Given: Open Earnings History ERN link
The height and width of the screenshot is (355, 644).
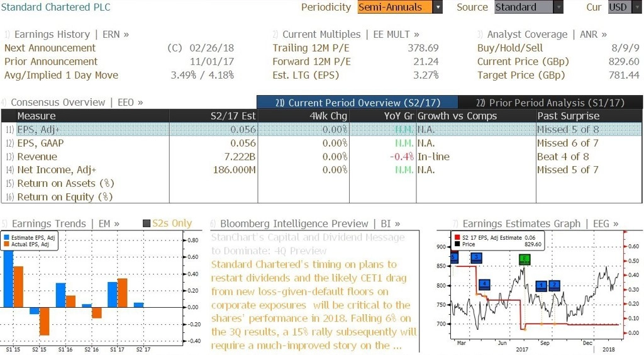Looking at the screenshot, I should [67, 35].
